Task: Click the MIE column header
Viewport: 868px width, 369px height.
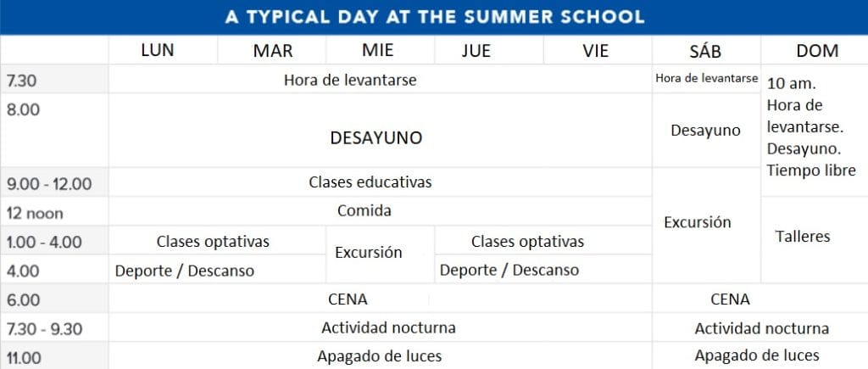Action: (x=377, y=50)
